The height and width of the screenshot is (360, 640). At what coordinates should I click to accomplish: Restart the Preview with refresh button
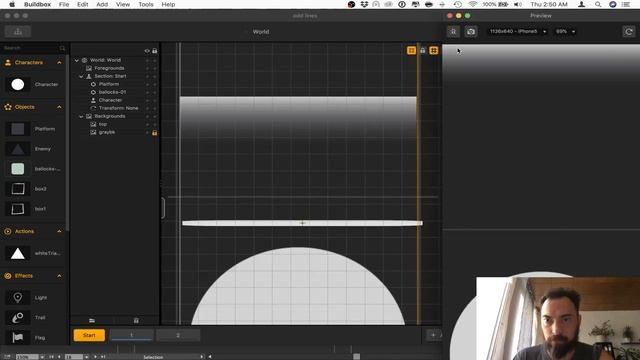(629, 31)
